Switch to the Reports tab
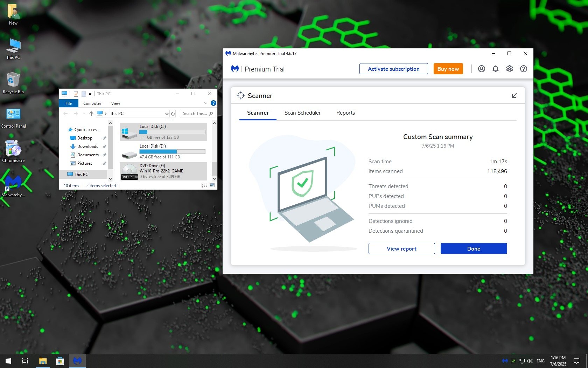This screenshot has height=368, width=588. pyautogui.click(x=345, y=113)
